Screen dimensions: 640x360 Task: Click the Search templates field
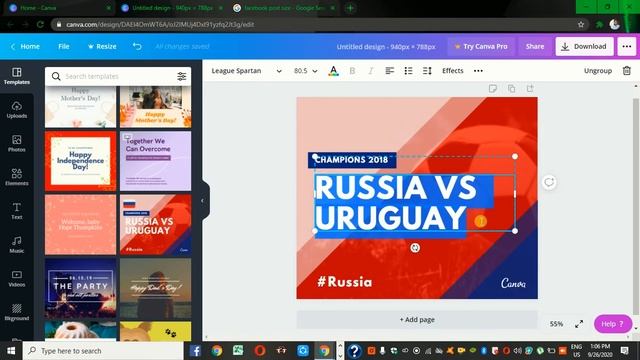pyautogui.click(x=118, y=76)
